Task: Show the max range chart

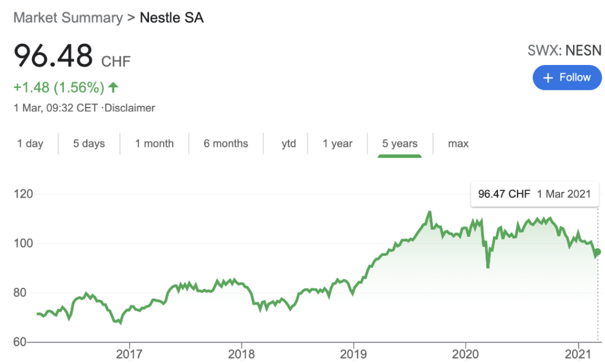Action: click(458, 144)
